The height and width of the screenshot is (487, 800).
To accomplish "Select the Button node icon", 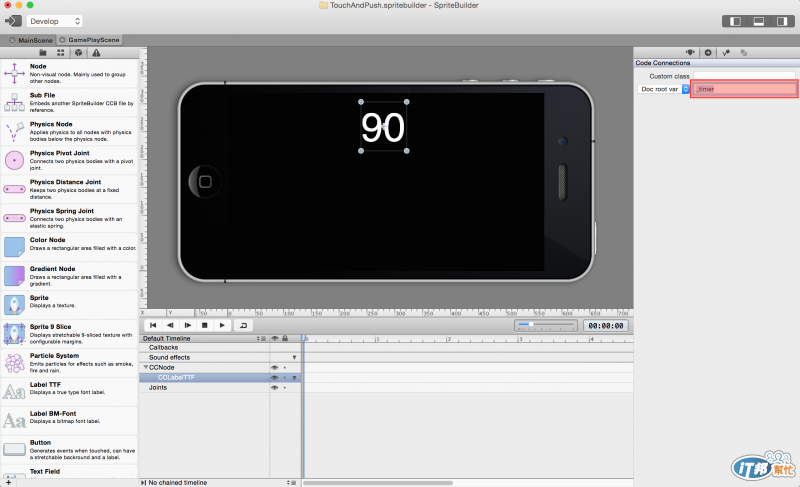I will 14,449.
